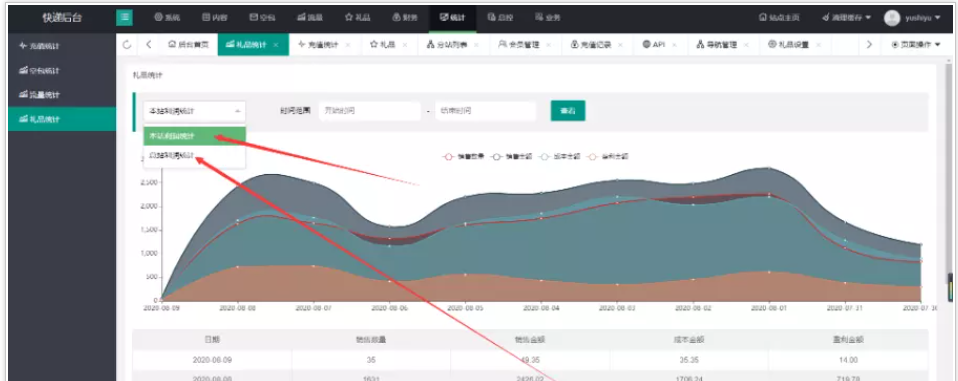958x381 pixels.
Task: Toggle the 销售数量 red legend series
Action: [x=464, y=156]
